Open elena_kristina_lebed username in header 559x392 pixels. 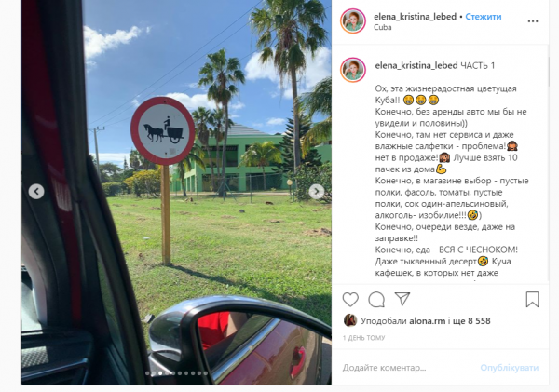[x=415, y=17]
